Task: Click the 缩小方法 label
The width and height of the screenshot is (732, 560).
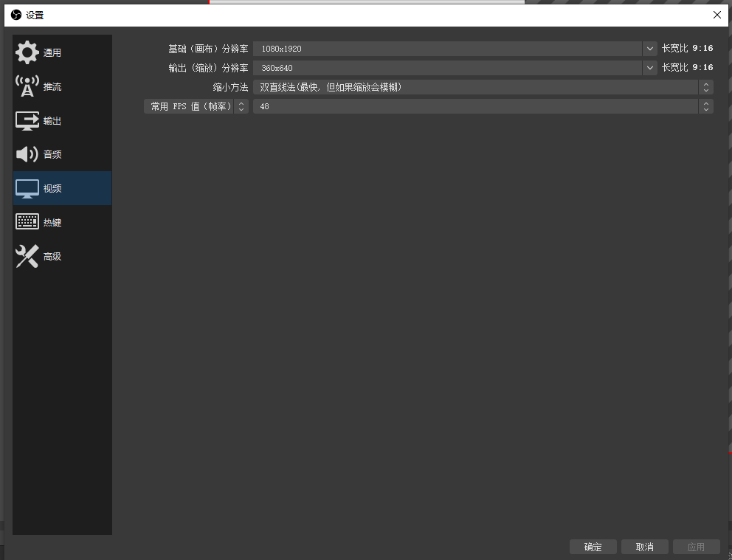Action: tap(230, 87)
